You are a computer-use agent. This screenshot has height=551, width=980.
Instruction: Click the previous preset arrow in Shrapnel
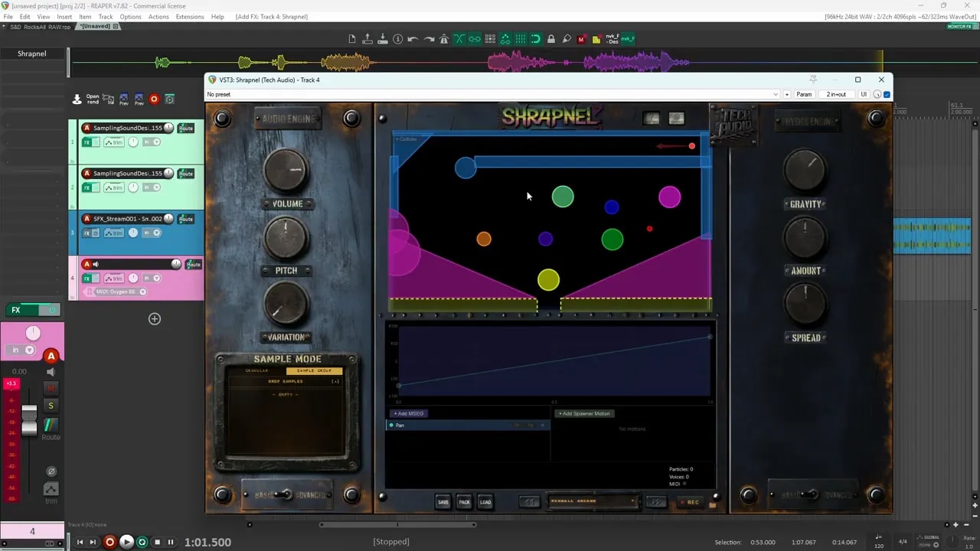pyautogui.click(x=530, y=502)
